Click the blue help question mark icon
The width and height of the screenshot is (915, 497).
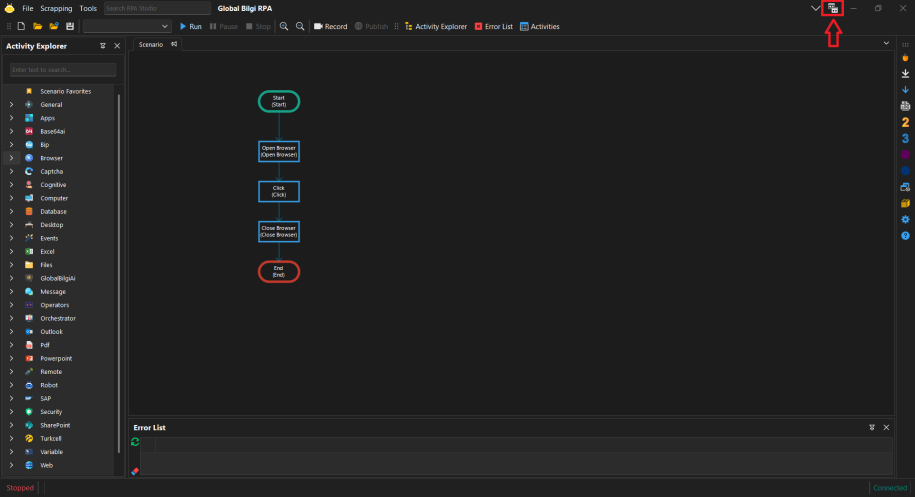905,236
